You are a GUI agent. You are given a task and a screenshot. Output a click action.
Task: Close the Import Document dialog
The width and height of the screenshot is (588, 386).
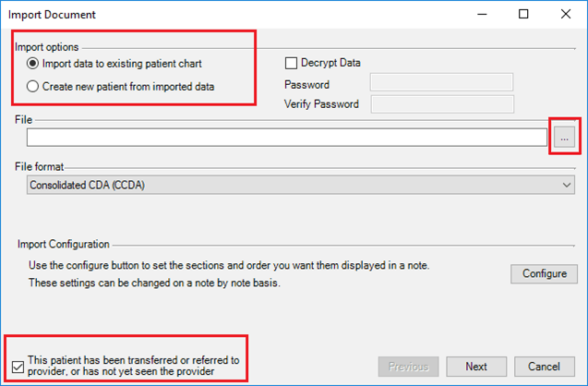(565, 15)
